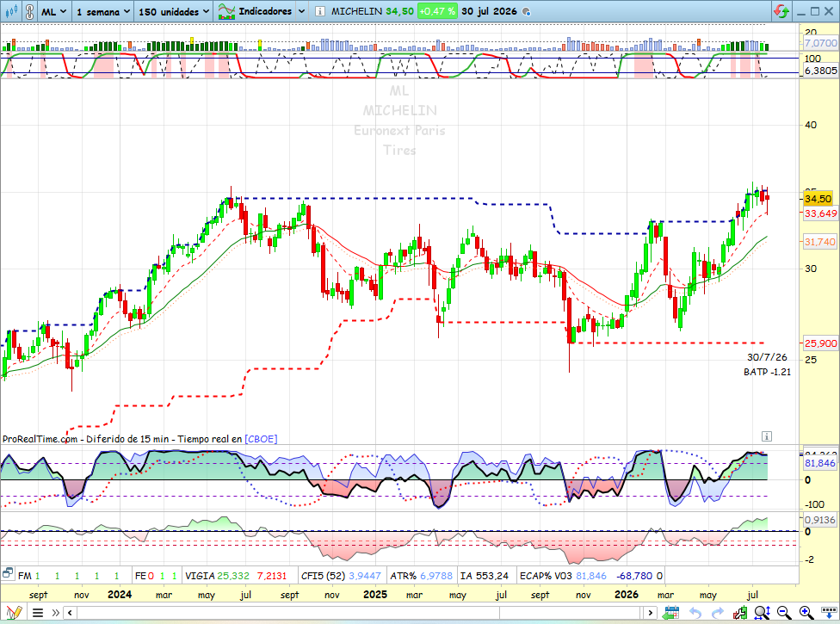Maximize the chart window

[x=815, y=11]
